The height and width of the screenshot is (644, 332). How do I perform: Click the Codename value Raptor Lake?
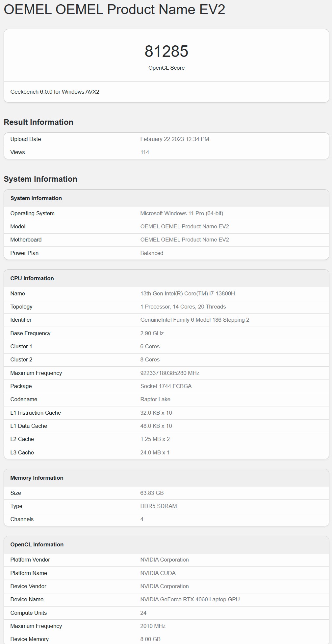pos(155,399)
